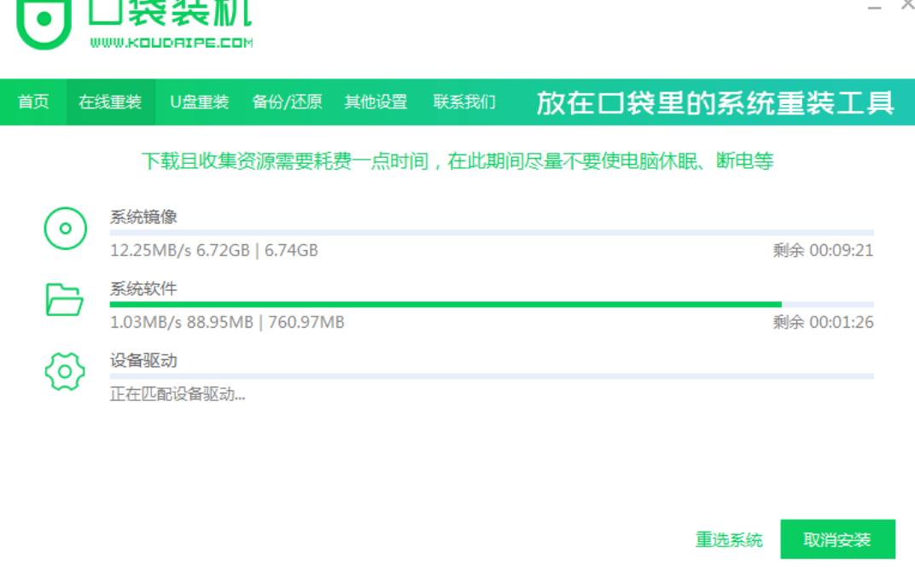
Task: Open the 联系我们 tab
Action: tap(464, 102)
